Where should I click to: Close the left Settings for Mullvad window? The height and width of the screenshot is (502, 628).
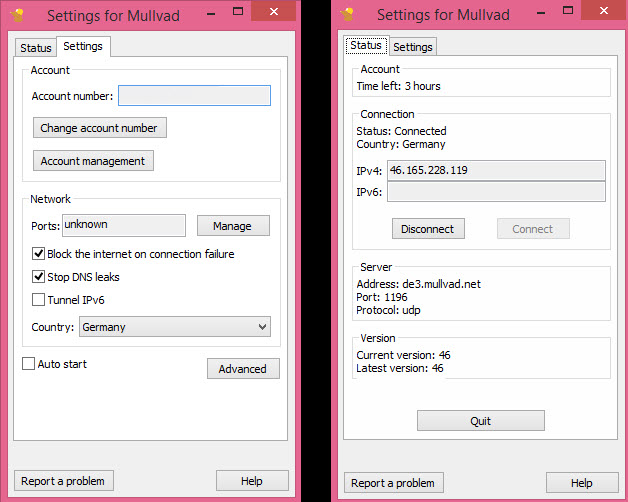274,11
